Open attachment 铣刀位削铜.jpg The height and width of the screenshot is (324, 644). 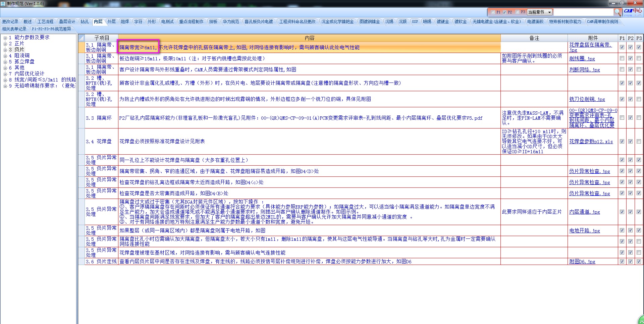click(x=587, y=99)
